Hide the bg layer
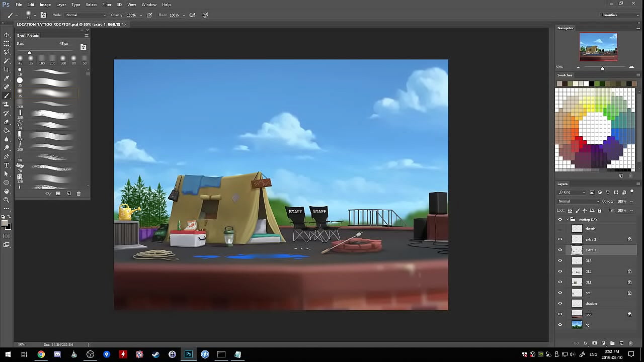The height and width of the screenshot is (362, 644). tap(560, 325)
